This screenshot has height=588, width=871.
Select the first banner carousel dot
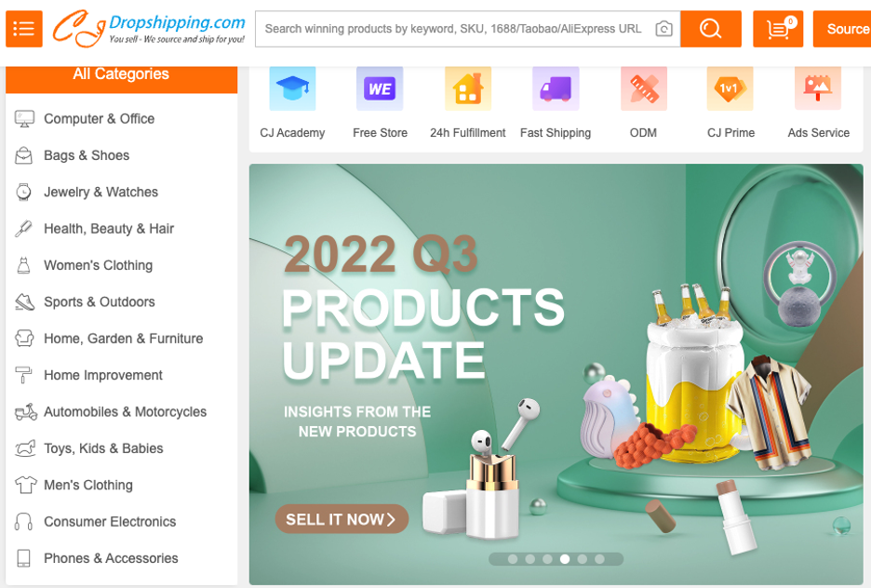(513, 559)
